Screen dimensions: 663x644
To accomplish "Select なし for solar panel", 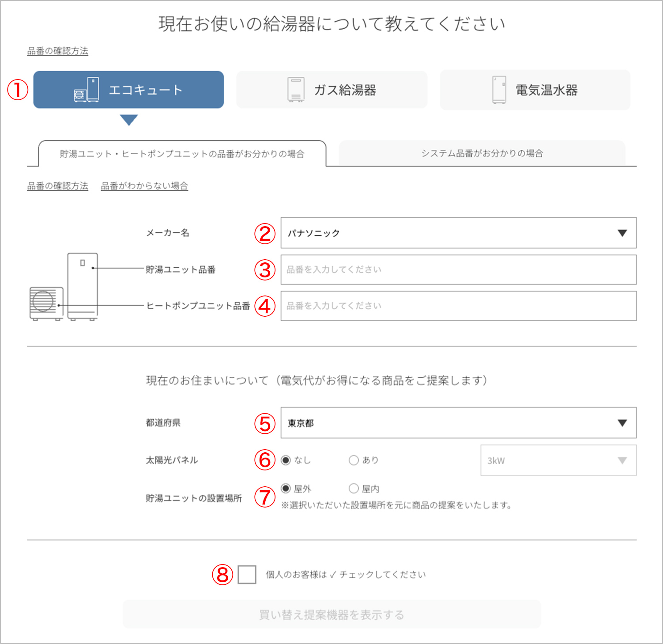I will point(286,460).
